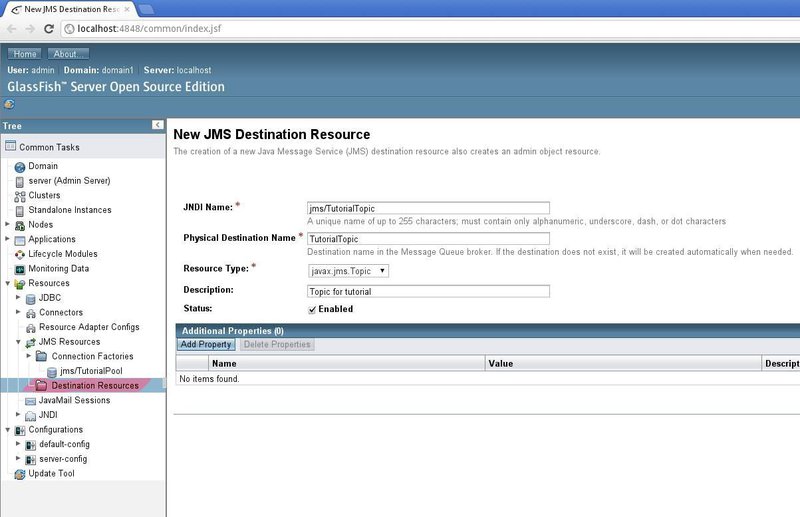800x517 pixels.
Task: Click the JMS Resources icon
Action: coord(31,342)
